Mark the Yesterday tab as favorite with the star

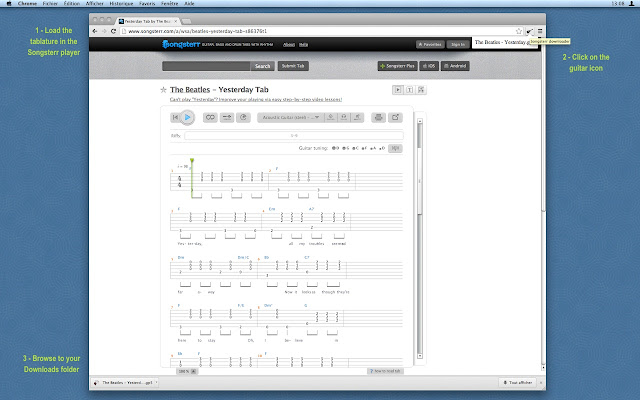coord(163,90)
